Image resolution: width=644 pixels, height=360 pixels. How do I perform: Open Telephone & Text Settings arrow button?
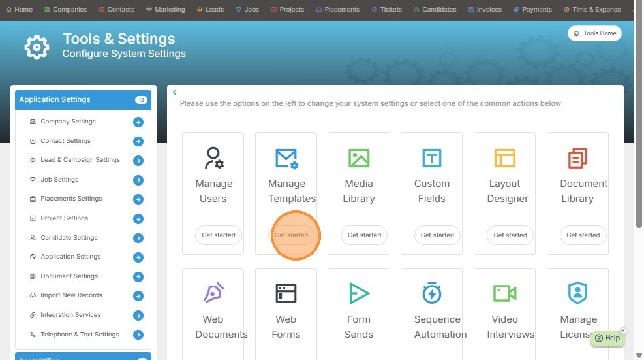coord(138,335)
